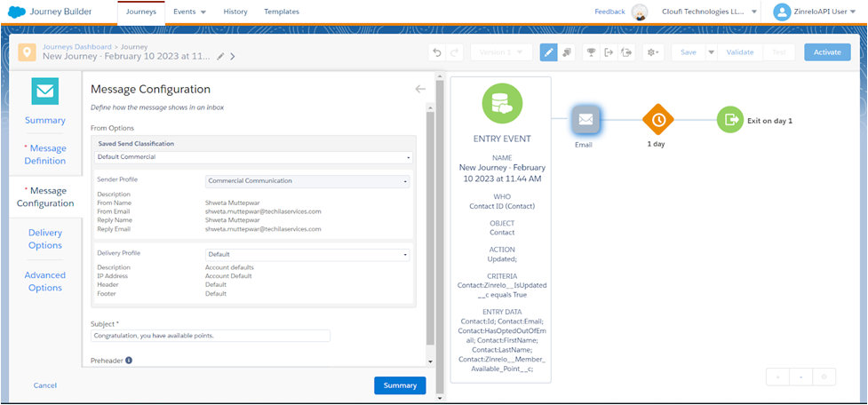
Task: Click the orange journey location pin icon
Action: point(27,52)
